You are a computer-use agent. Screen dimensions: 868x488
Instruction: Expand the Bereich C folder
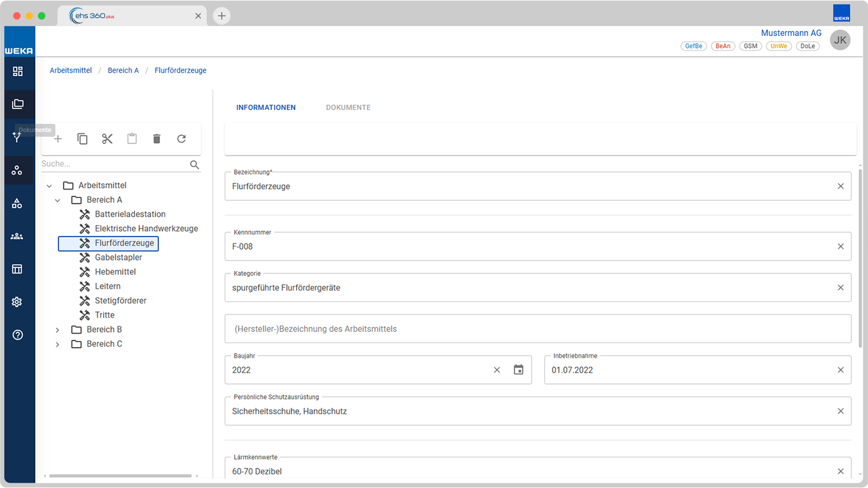pos(58,344)
